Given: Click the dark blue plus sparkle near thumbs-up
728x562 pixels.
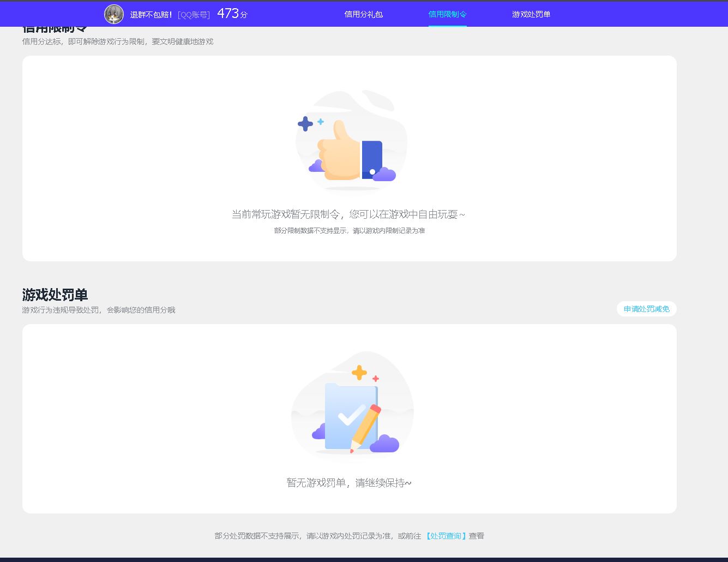Looking at the screenshot, I should pyautogui.click(x=305, y=124).
